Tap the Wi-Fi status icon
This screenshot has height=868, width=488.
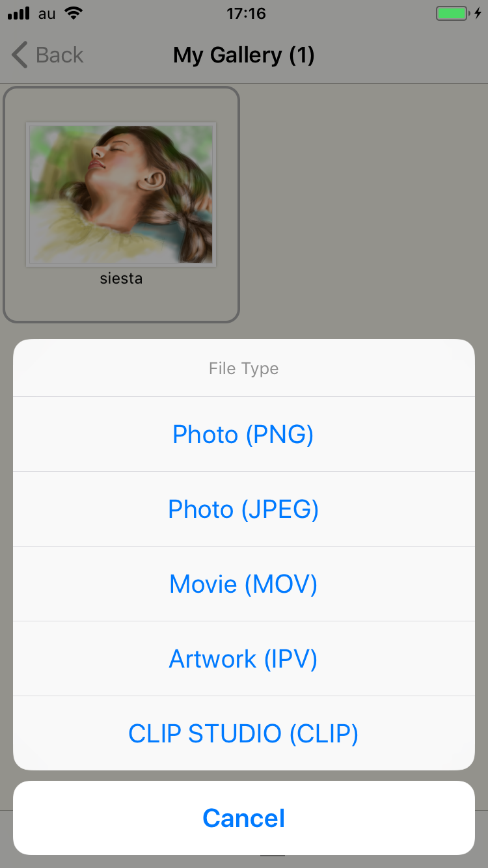pos(74,13)
